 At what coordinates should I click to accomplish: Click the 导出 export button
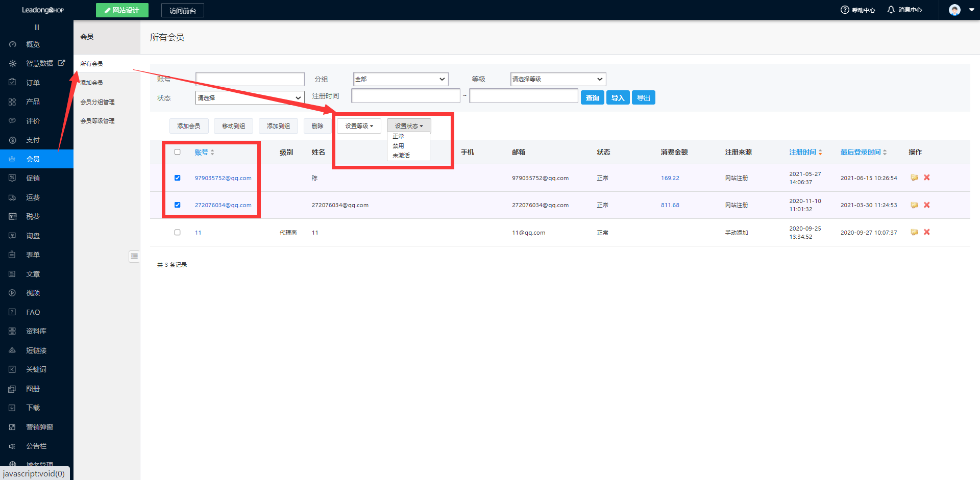coord(643,98)
